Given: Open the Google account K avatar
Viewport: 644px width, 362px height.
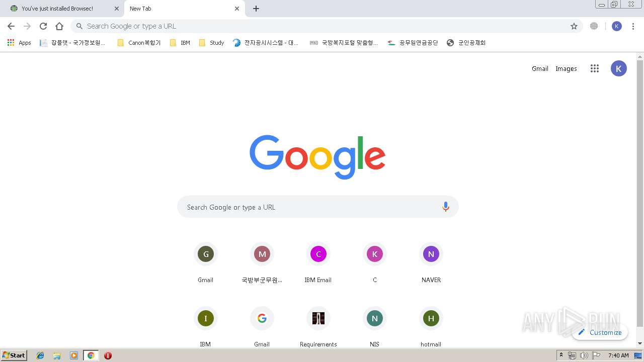Looking at the screenshot, I should point(619,69).
